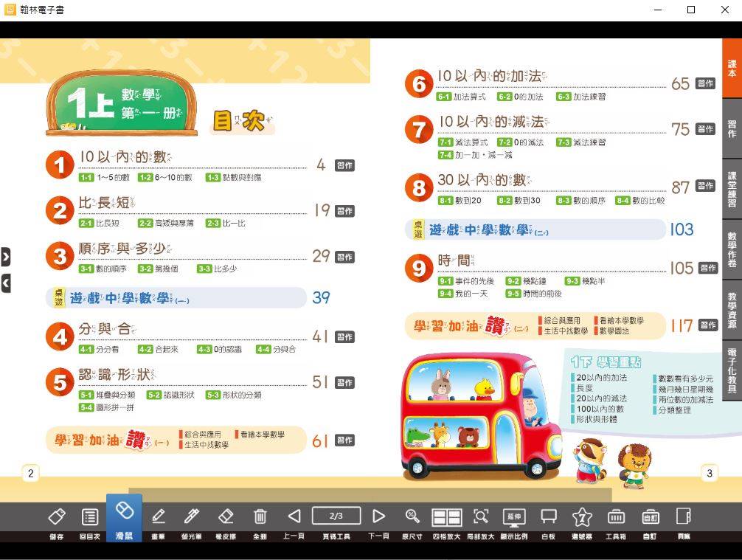This screenshot has width=742, height=560.
Task: Open unit 3 circle icon 順序與多少
Action: click(60, 256)
